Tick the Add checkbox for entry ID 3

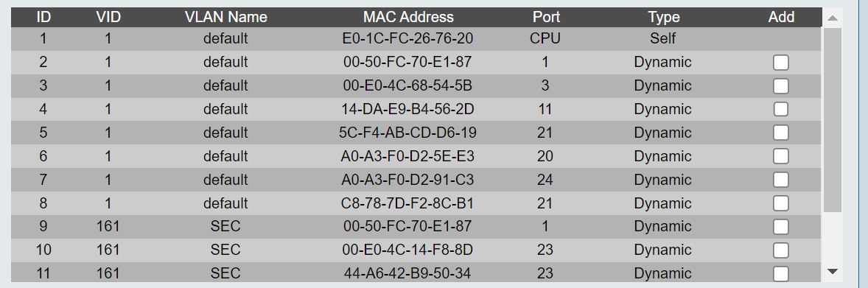[x=780, y=86]
